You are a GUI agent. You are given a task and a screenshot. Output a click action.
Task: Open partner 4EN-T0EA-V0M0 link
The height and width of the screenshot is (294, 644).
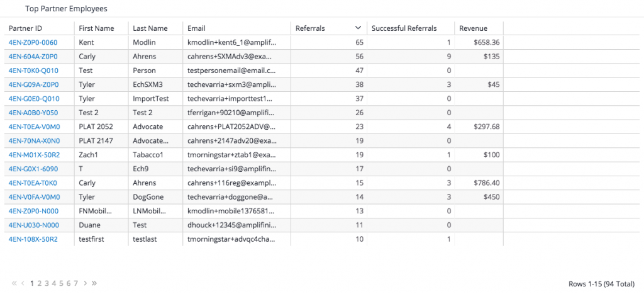point(33,127)
